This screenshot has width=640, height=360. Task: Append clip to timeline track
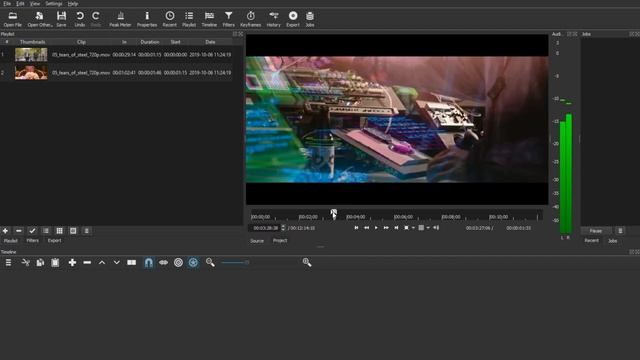(x=72, y=262)
